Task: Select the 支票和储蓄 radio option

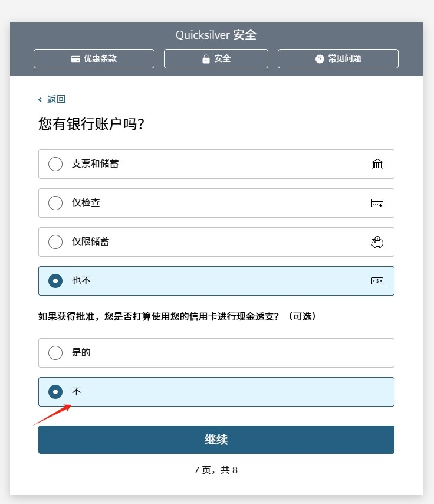Action: pos(55,164)
